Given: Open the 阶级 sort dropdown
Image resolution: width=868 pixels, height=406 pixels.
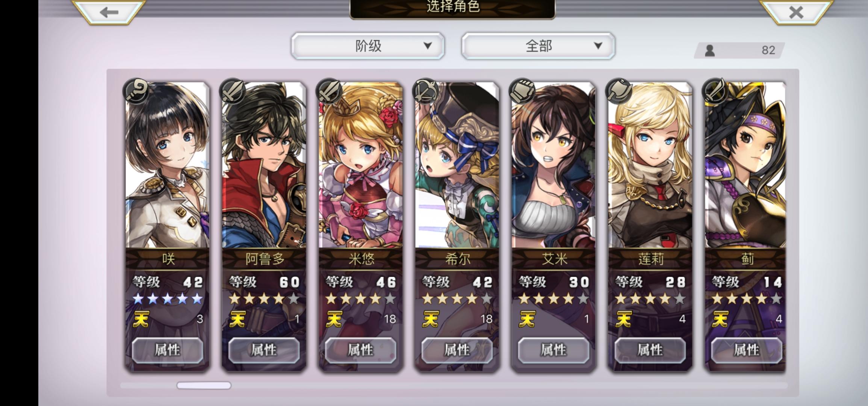Looking at the screenshot, I should 368,46.
